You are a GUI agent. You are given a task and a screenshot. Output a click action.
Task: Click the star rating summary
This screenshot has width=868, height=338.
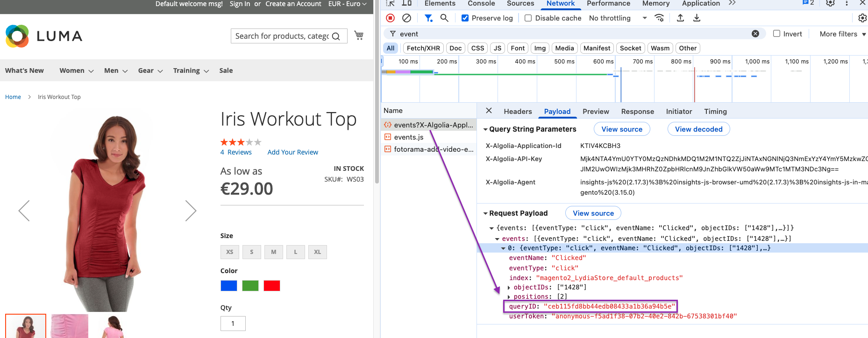click(241, 142)
